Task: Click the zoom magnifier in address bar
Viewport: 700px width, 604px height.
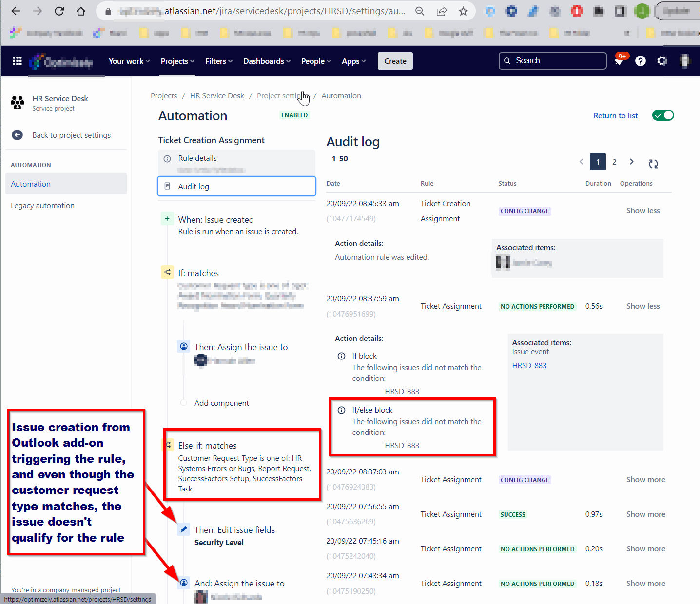Action: pyautogui.click(x=420, y=11)
